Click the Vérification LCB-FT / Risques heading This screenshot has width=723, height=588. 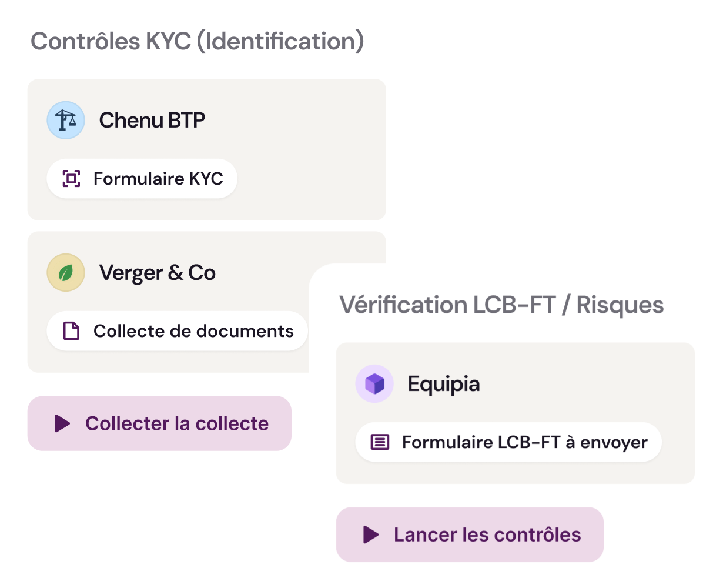501,305
